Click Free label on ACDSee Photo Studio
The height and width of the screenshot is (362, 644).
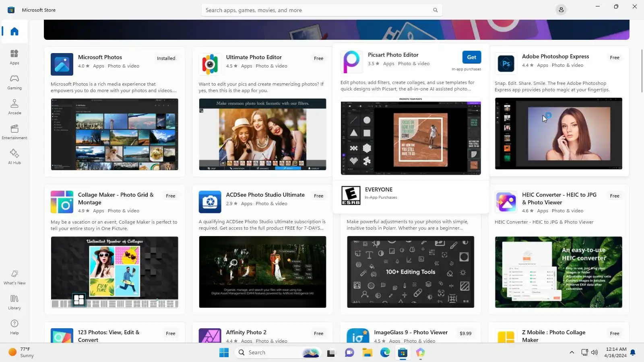[x=319, y=196]
